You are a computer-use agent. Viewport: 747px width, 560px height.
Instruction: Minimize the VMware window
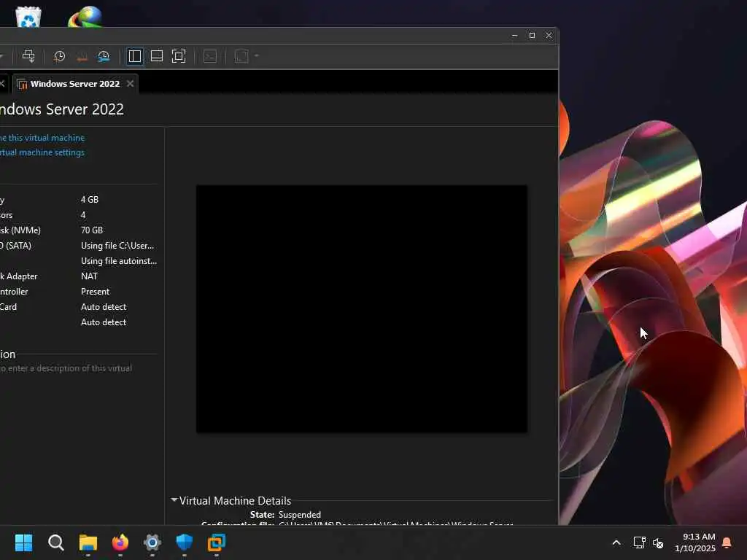point(514,35)
